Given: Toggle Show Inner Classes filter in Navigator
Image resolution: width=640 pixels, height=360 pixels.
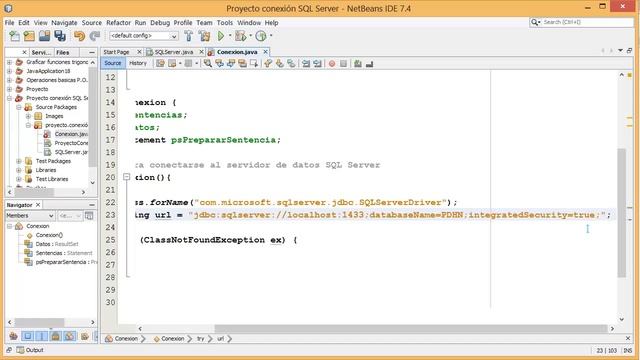Looking at the screenshot, I should [70, 336].
